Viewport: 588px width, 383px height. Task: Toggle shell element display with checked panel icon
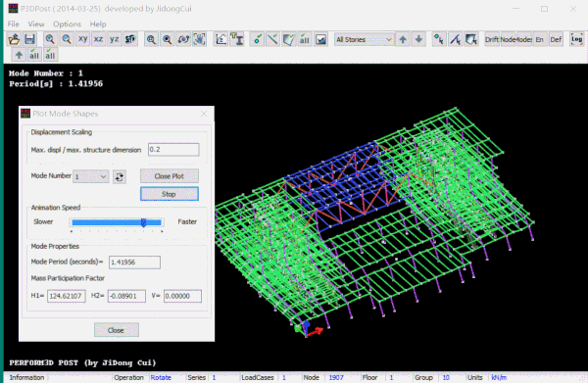click(x=289, y=39)
